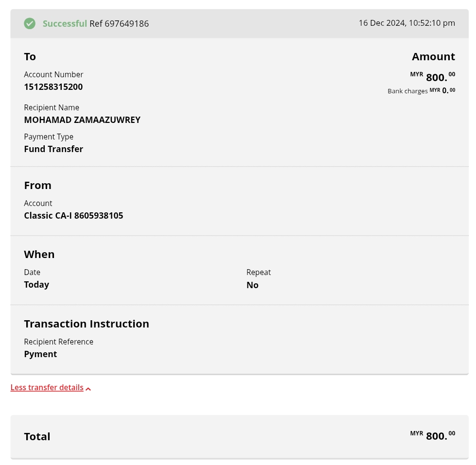The width and height of the screenshot is (476, 465).
Task: Click the Repeat value No
Action: coord(252,285)
